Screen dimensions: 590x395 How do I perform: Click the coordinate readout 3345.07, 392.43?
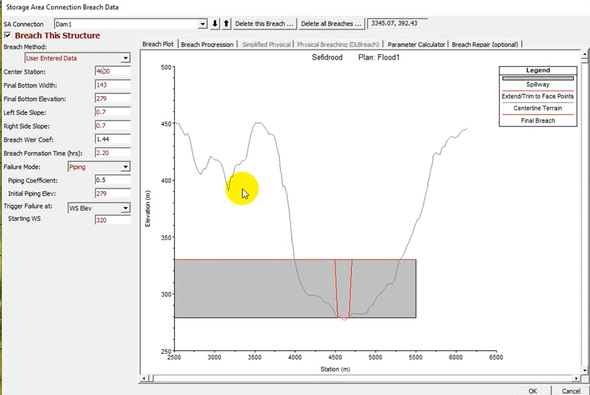(x=397, y=23)
